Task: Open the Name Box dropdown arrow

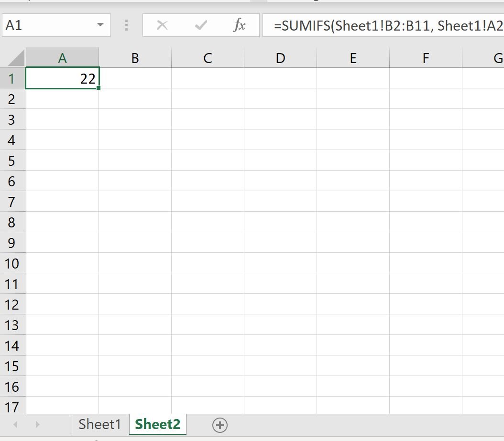Action: click(x=100, y=25)
